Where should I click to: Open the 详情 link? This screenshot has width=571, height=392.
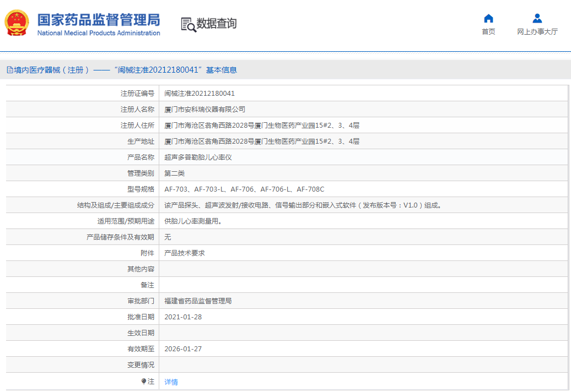[x=171, y=382]
